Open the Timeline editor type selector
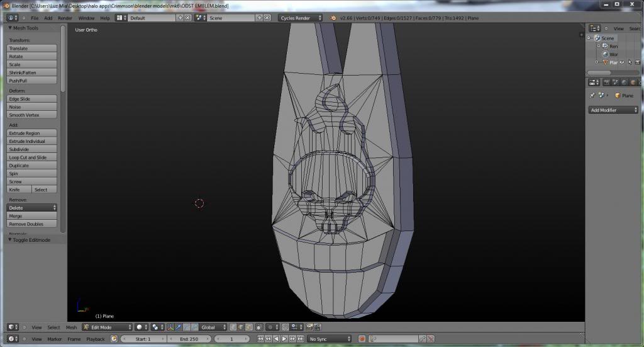 (13, 339)
